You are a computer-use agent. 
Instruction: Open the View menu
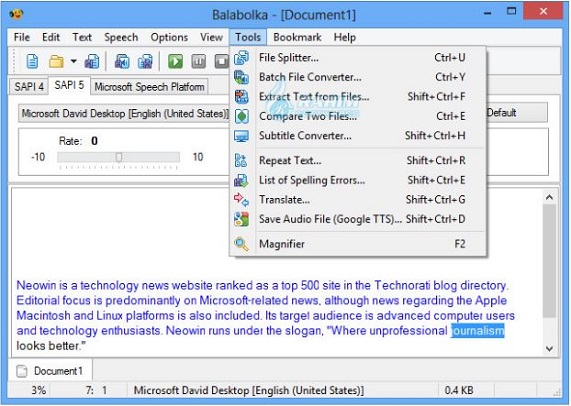click(x=211, y=37)
